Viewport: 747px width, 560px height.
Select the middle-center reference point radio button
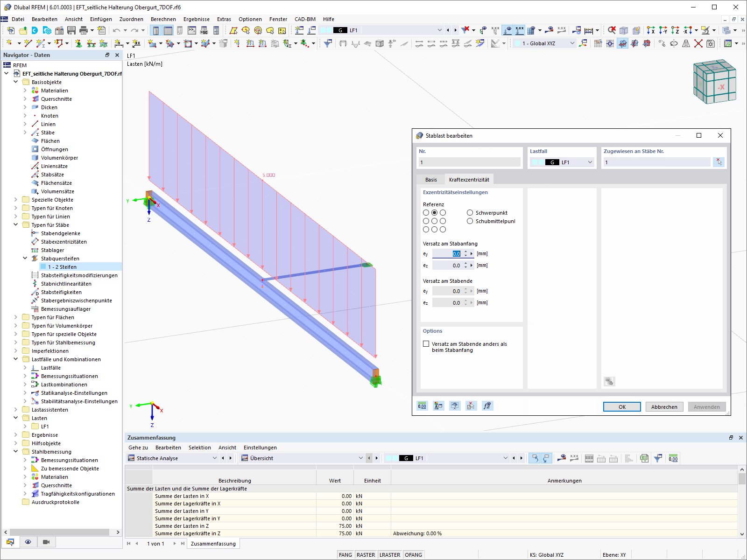click(435, 221)
